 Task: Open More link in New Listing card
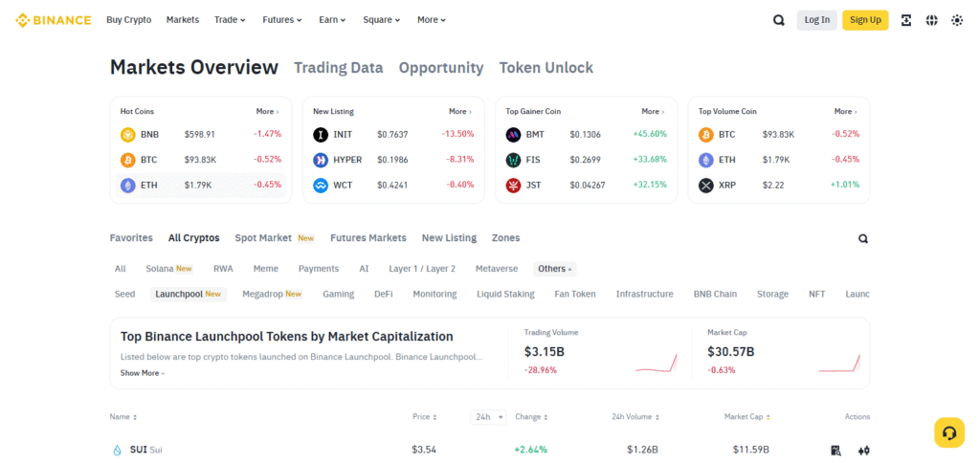460,111
